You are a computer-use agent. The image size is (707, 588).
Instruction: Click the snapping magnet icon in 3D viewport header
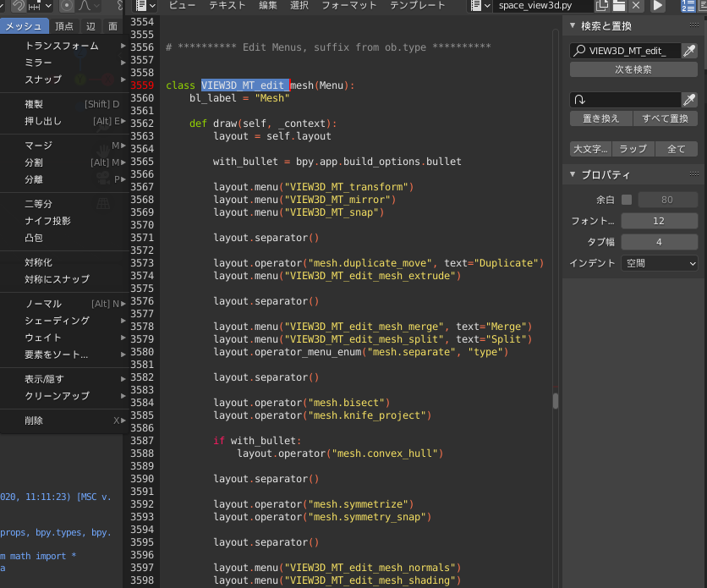tap(19, 5)
